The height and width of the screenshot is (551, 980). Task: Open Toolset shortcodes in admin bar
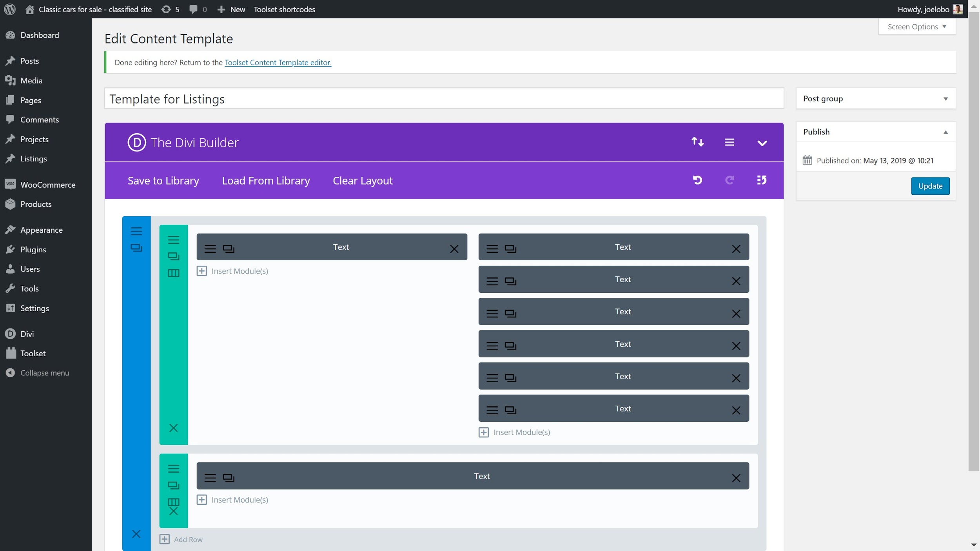(284, 9)
